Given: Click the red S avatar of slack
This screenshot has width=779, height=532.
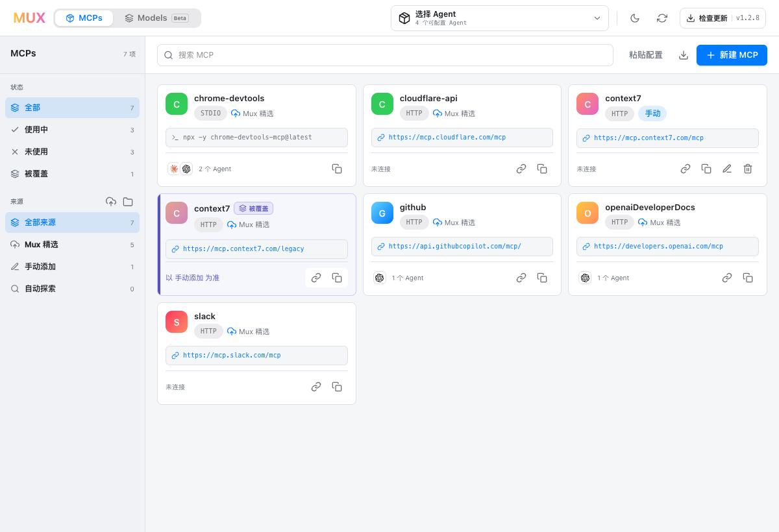Looking at the screenshot, I should point(177,322).
